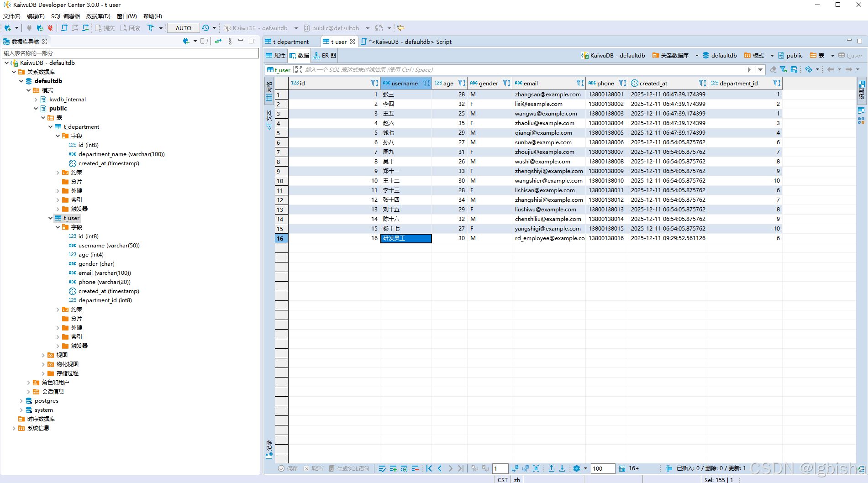Click the clear filter eraser icon
This screenshot has height=483, width=868.
(x=773, y=69)
